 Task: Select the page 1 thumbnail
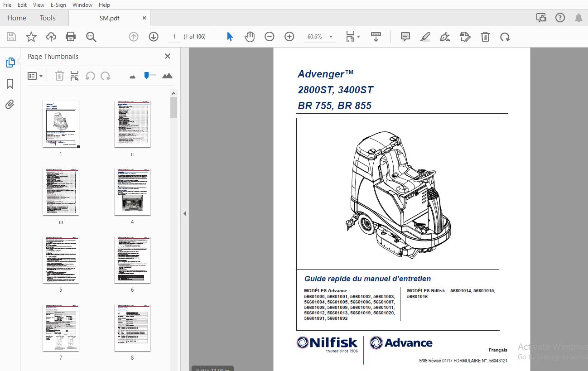(61, 124)
